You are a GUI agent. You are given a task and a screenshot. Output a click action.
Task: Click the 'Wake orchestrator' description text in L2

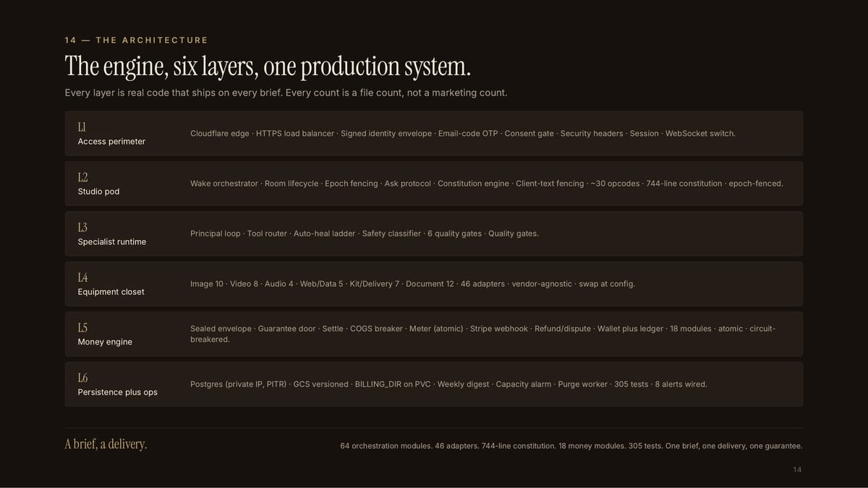coord(224,184)
